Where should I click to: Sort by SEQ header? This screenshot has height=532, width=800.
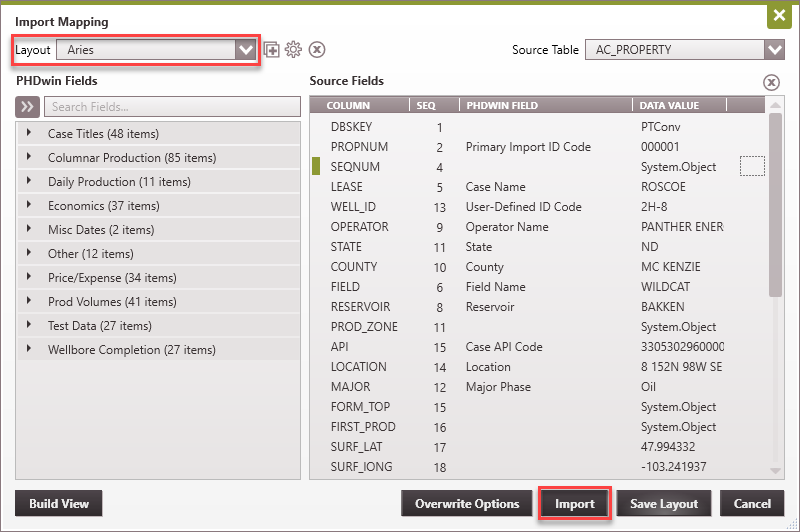(x=435, y=105)
